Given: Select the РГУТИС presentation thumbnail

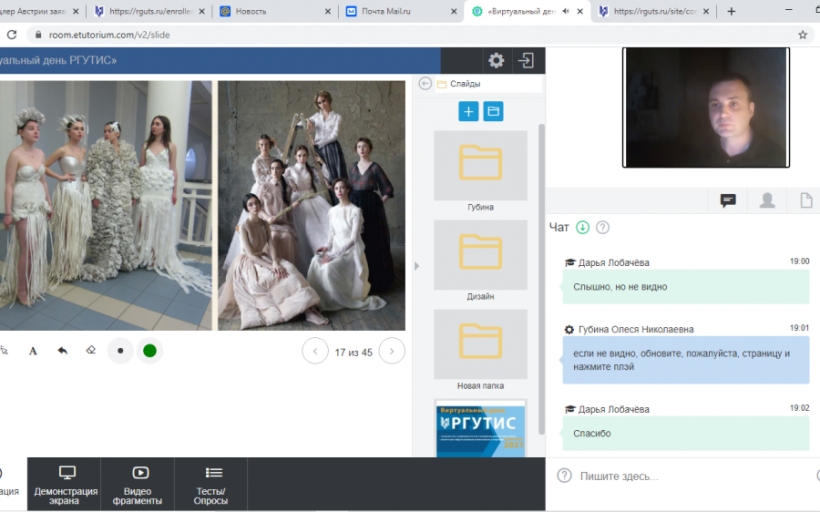Looking at the screenshot, I should [481, 429].
